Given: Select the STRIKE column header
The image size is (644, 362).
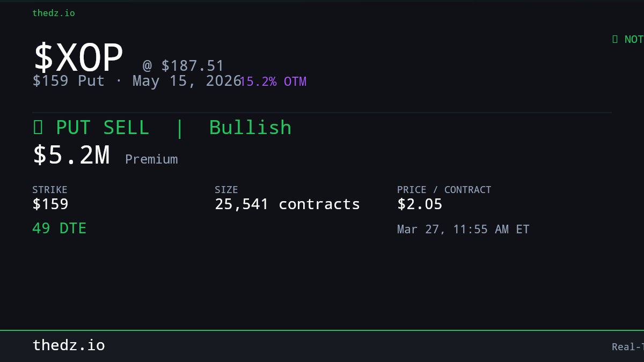Looking at the screenshot, I should 50,190.
